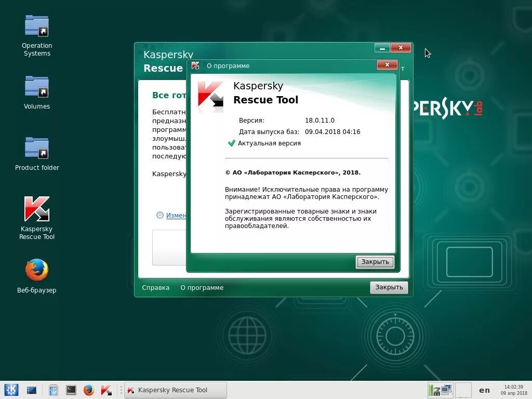
Task: Follow the Изменить link in the main window
Action: [177, 215]
